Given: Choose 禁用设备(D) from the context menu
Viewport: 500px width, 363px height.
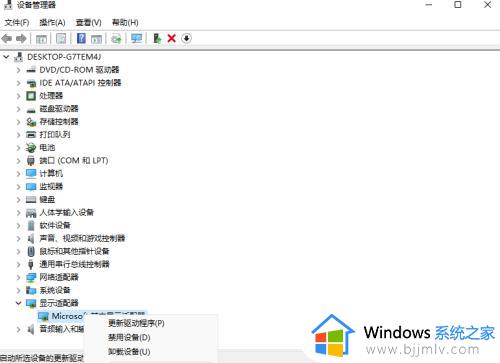Looking at the screenshot, I should (x=129, y=338).
